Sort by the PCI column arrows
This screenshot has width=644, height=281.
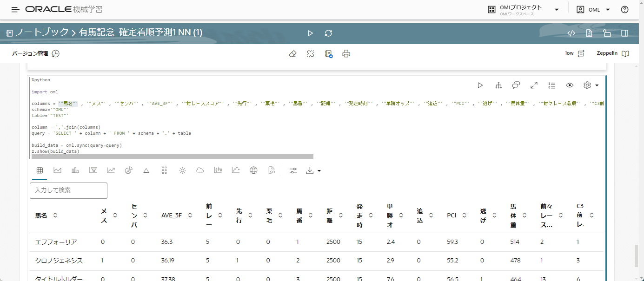coord(464,215)
